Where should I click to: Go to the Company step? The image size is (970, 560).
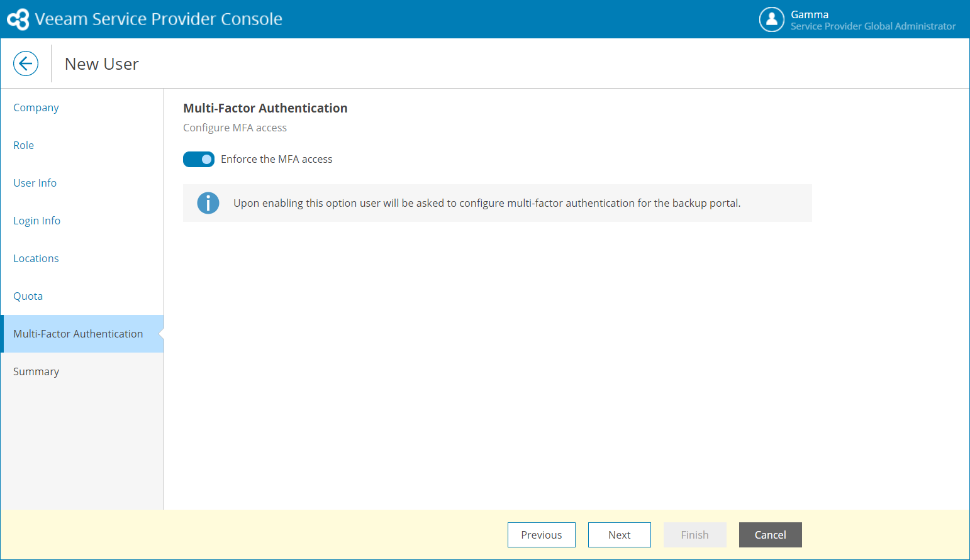click(36, 107)
